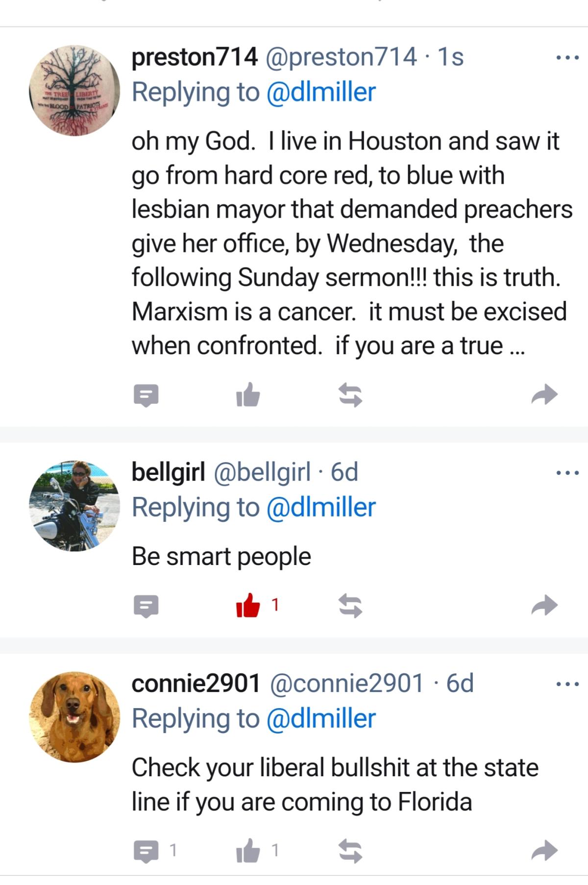Open the @connie2901 handle link
The height and width of the screenshot is (885, 588).
click(346, 683)
